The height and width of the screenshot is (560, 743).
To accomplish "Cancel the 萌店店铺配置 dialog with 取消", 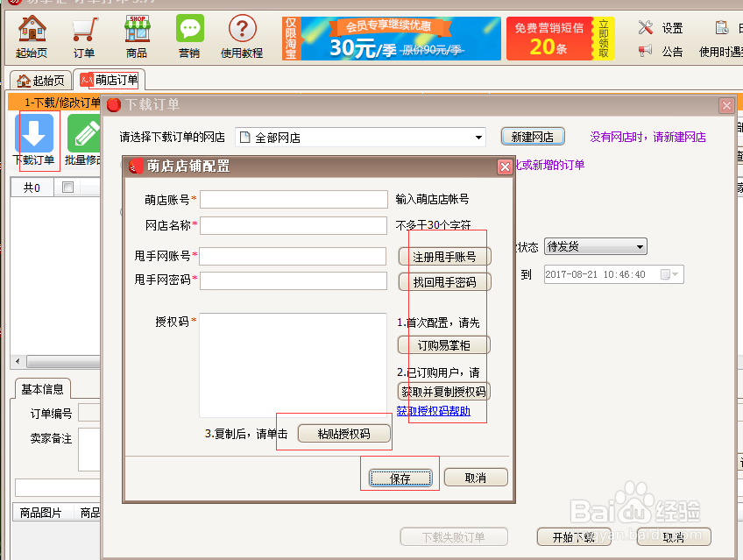I will tap(476, 478).
